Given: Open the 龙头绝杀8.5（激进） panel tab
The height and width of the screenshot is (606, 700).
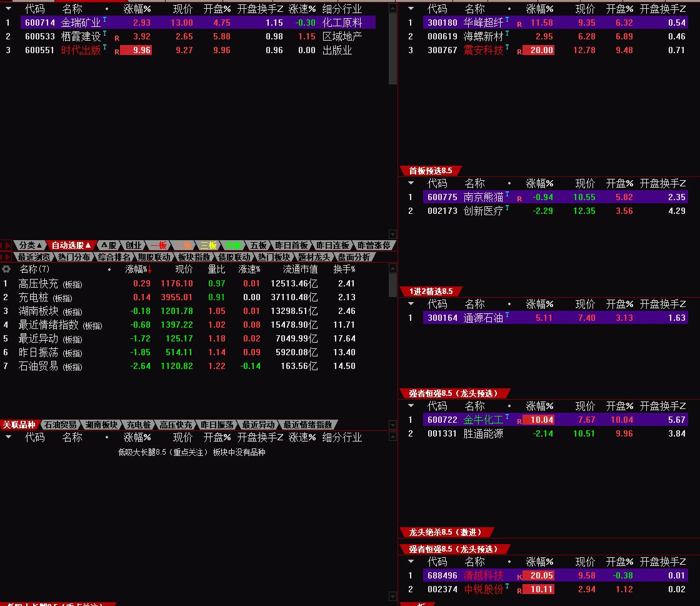Looking at the screenshot, I should pyautogui.click(x=446, y=532).
